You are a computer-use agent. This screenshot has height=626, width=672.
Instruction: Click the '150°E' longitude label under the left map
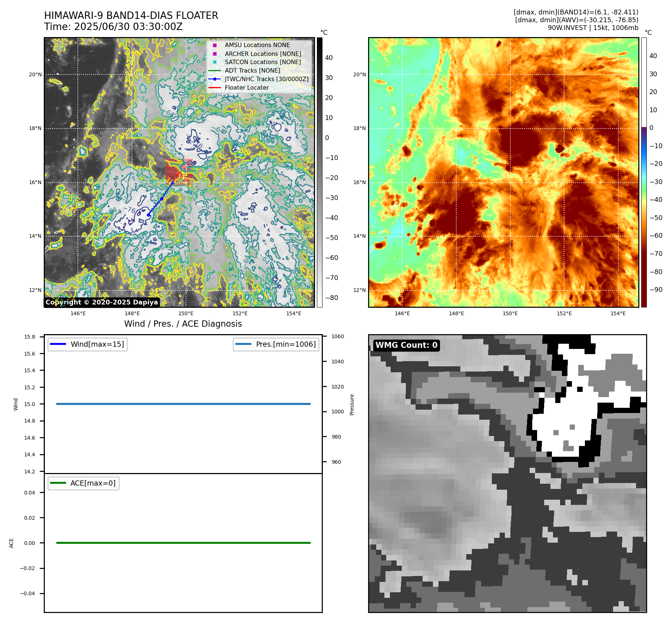tap(186, 313)
